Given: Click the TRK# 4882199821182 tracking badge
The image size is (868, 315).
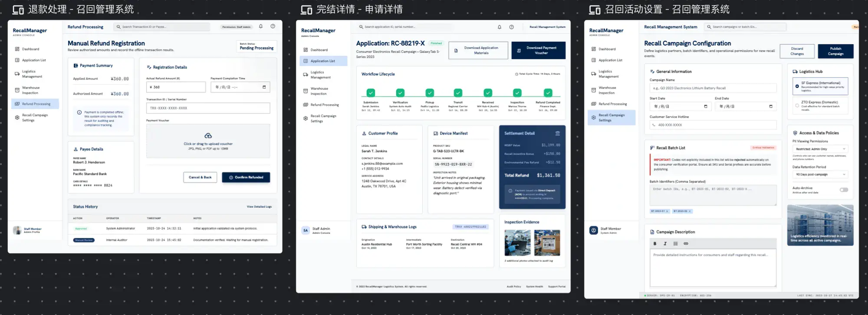Looking at the screenshot, I should click(470, 227).
